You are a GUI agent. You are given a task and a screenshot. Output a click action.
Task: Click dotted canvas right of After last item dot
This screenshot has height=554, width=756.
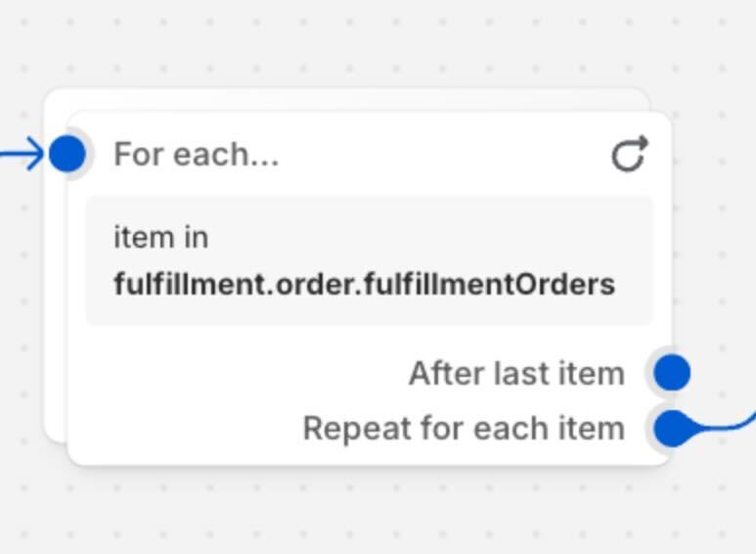[723, 372]
